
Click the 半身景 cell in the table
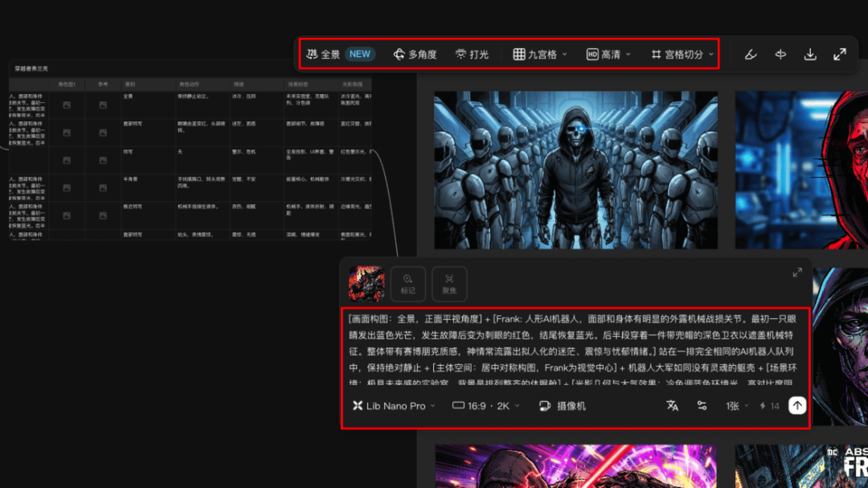(x=129, y=179)
